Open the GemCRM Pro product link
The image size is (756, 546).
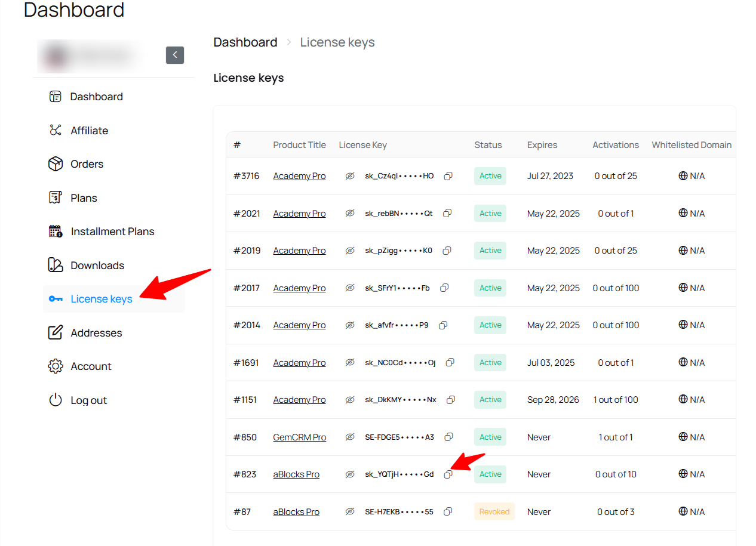[x=300, y=437]
